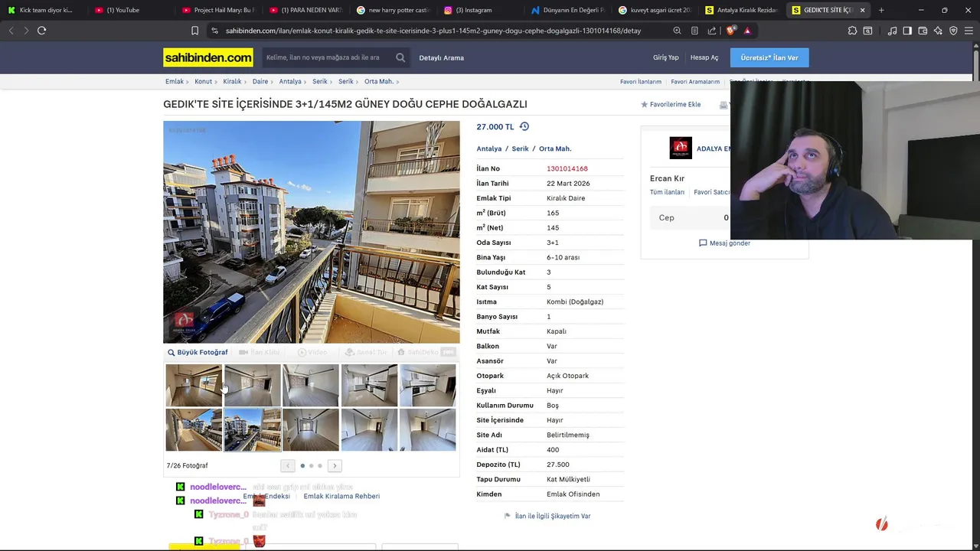Switch to the Antalya Kiralık Rezidans tab
The height and width of the screenshot is (551, 980).
pos(743,10)
